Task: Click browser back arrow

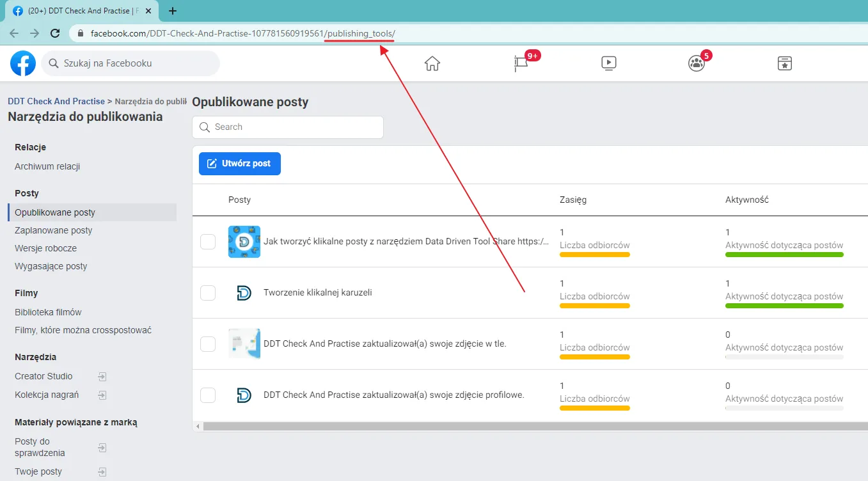Action: (x=14, y=33)
